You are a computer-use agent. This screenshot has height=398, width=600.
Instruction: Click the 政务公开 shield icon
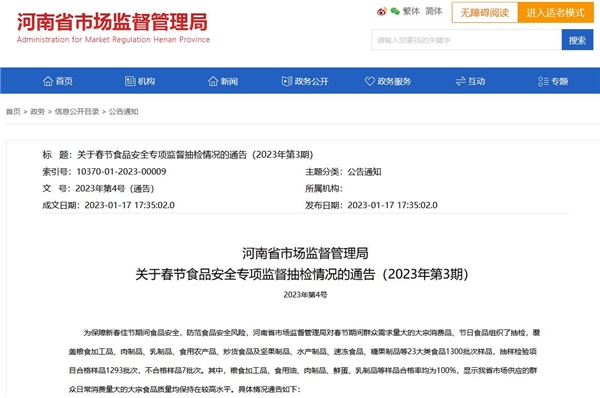tap(287, 81)
